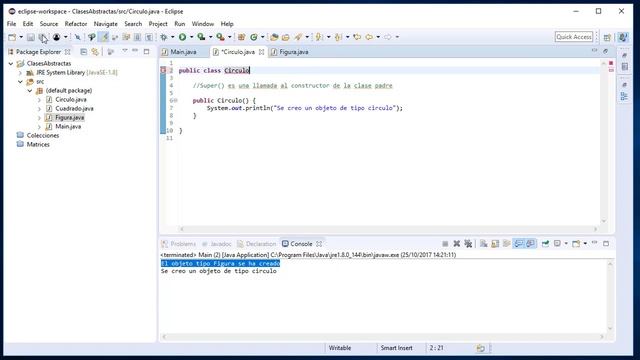Open New Console View dropdown arrow
The height and width of the screenshot is (360, 640).
click(585, 244)
